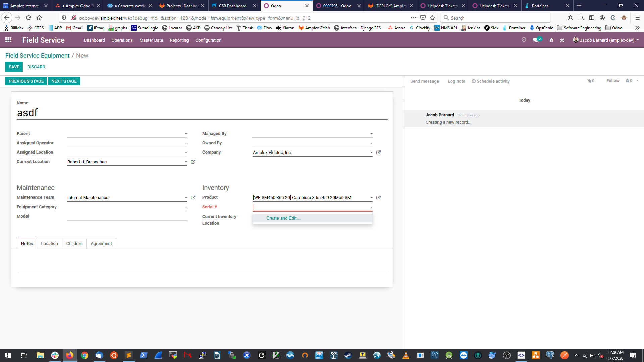Open Odoo messaging conversations
This screenshot has height=362, width=644.
pos(536,40)
